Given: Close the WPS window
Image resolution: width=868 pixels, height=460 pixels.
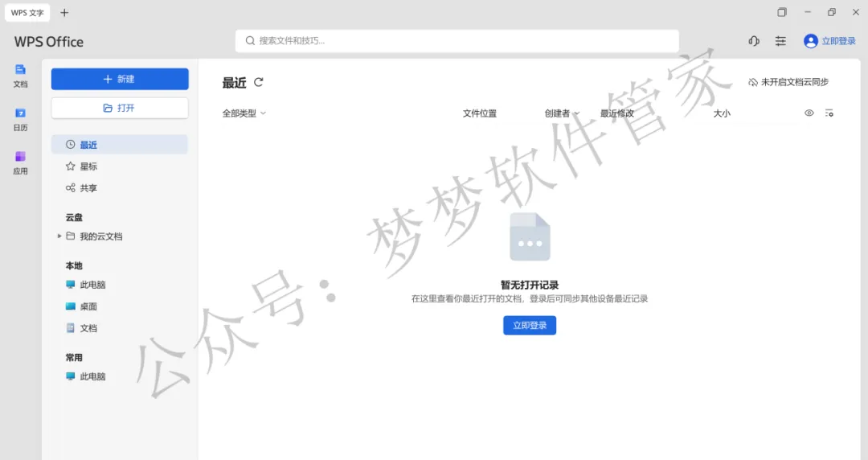Looking at the screenshot, I should tap(855, 12).
